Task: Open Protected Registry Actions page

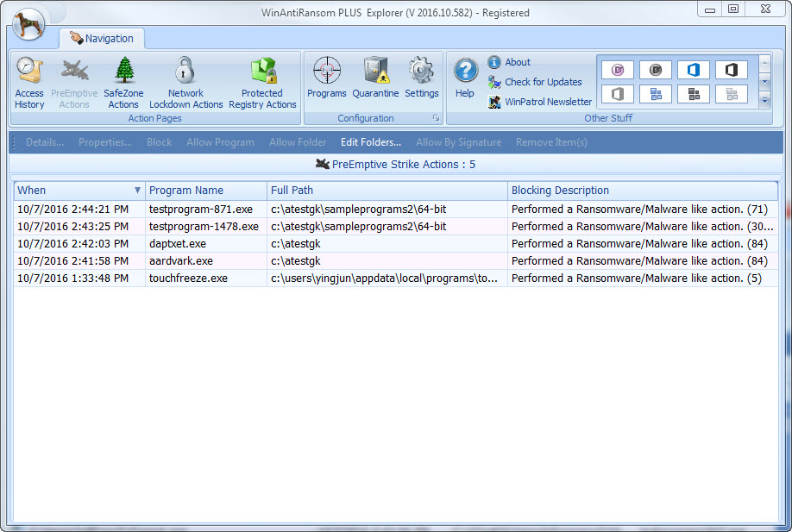Action: [x=262, y=84]
